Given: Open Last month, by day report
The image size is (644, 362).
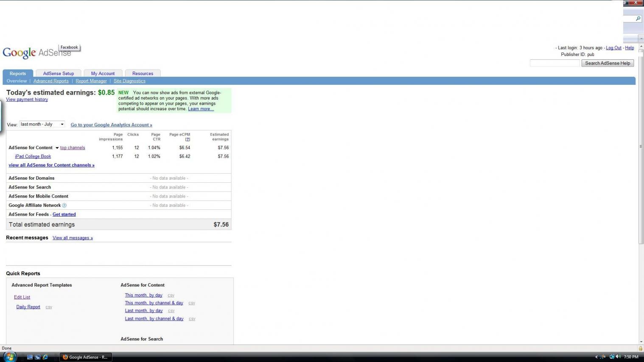Looking at the screenshot, I should (x=144, y=311).
